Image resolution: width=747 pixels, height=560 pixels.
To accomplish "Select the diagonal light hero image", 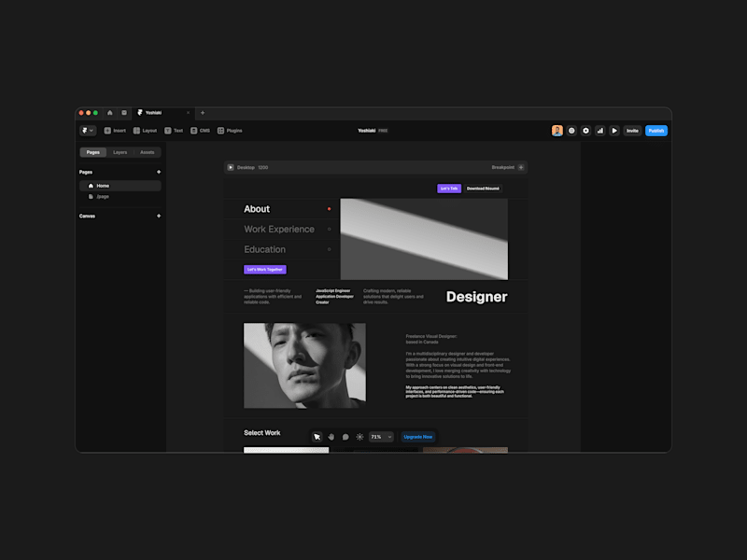I will (424, 239).
